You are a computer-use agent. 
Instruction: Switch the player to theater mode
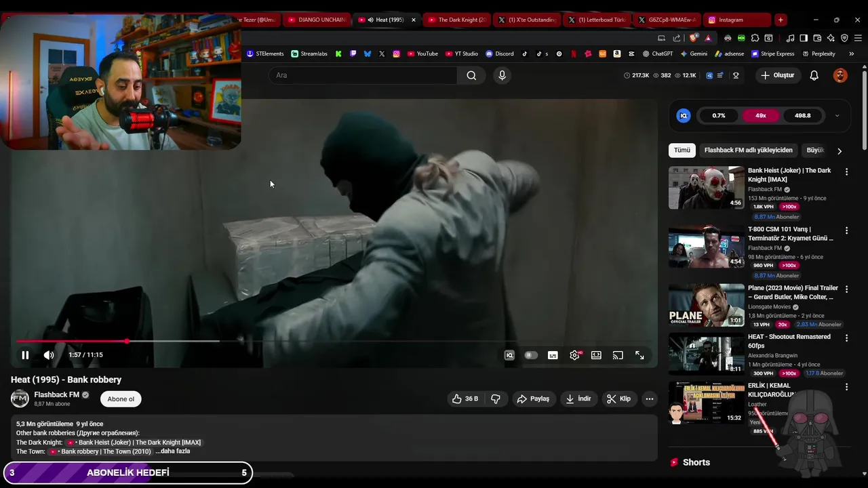pos(596,355)
